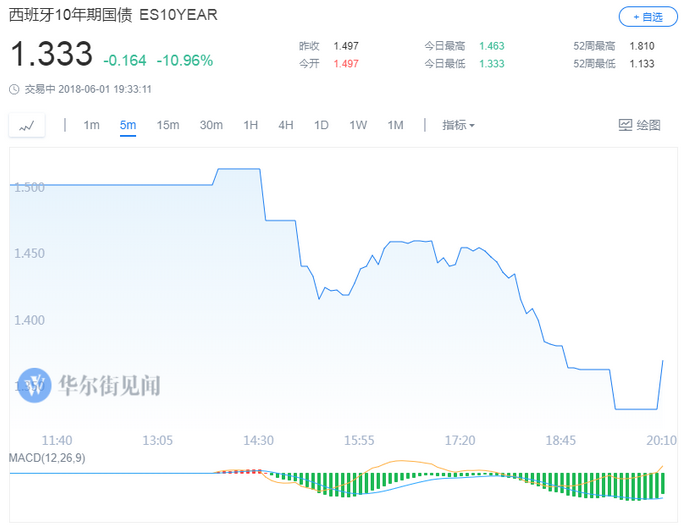Viewport: 687px width, 530px height.
Task: Open the 指标 indicators dropdown
Action: (x=458, y=125)
